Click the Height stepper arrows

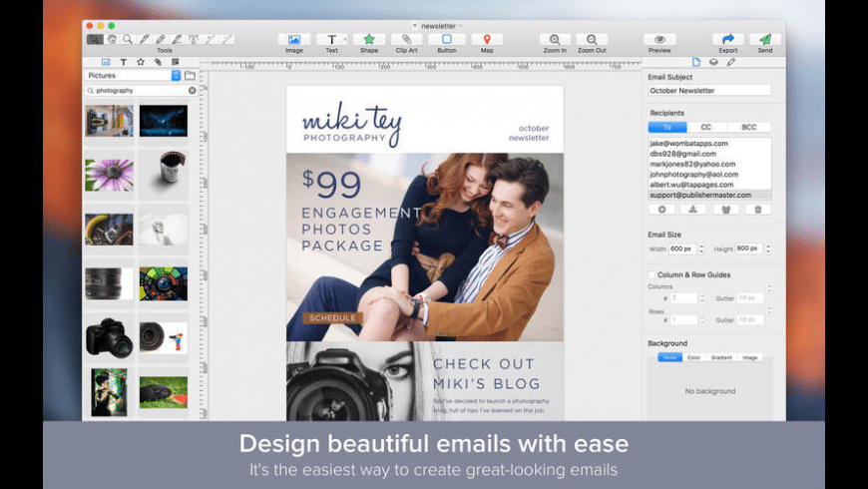768,248
